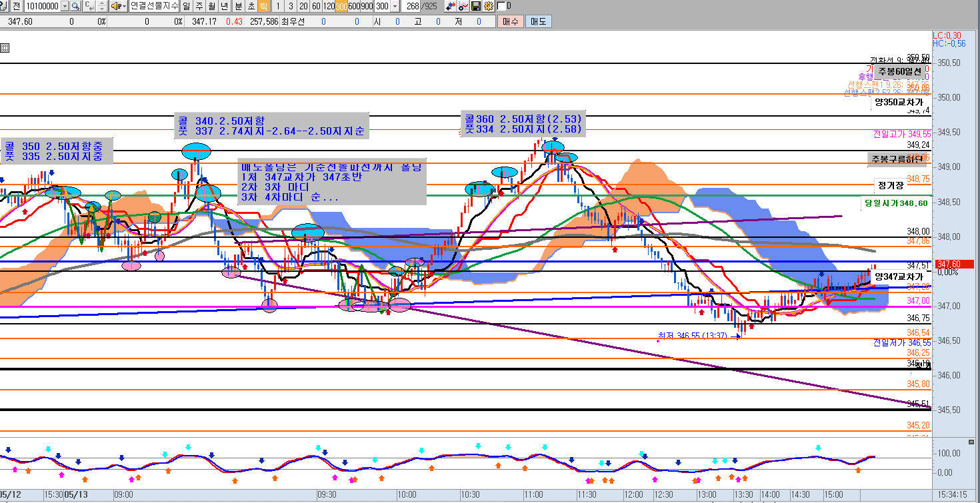
Task: Click the bar count field showing 268
Action: point(412,6)
